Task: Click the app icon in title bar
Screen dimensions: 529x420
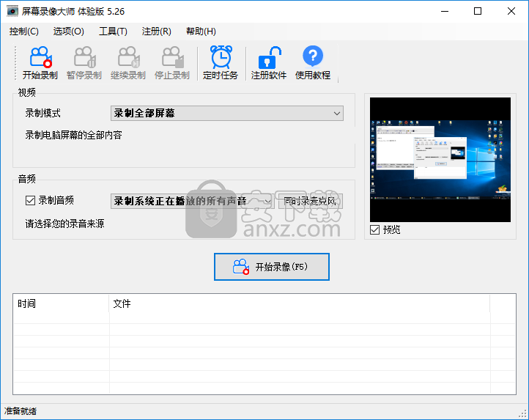Action: 12,11
